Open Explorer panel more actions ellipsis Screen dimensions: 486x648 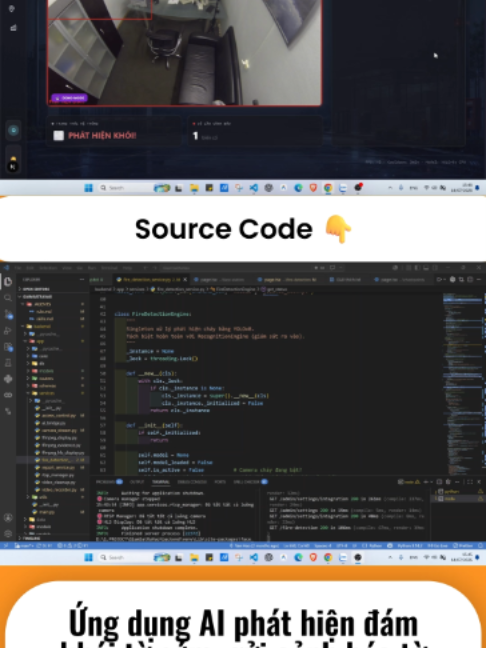(82, 280)
